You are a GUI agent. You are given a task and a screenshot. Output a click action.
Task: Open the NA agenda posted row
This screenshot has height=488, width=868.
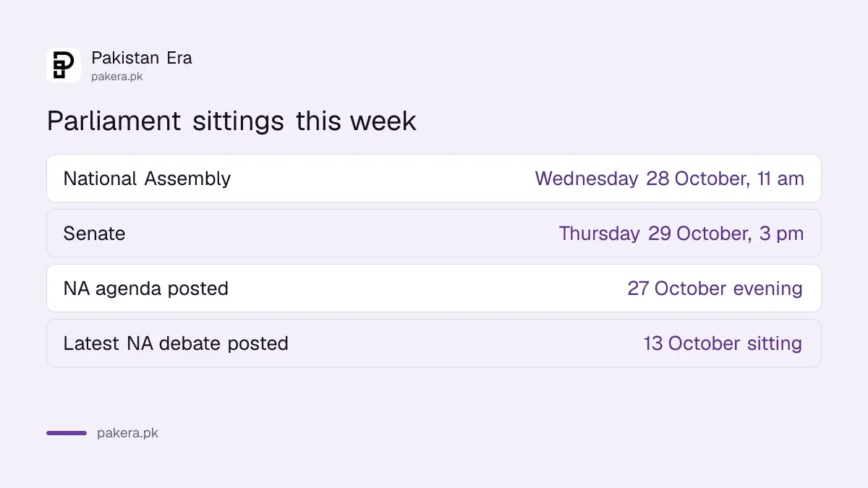(x=434, y=288)
